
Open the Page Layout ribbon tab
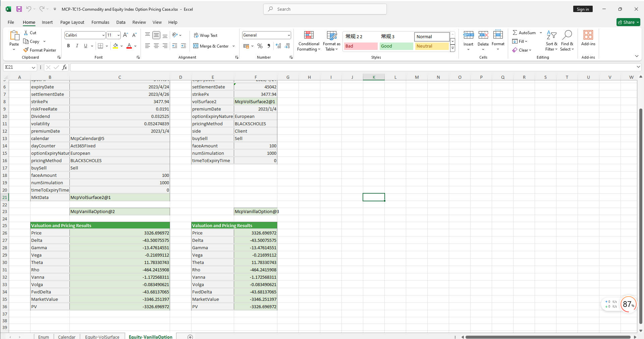point(72,22)
